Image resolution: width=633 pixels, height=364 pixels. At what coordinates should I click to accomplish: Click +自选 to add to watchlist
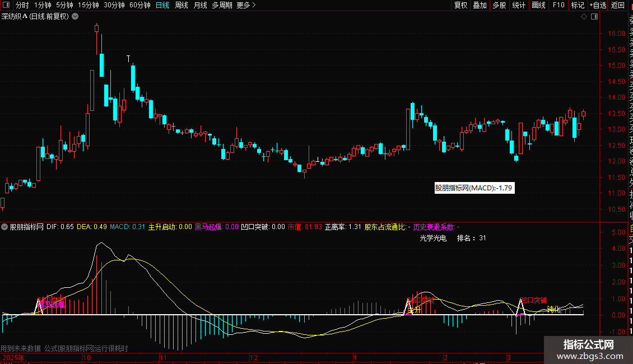coord(598,5)
